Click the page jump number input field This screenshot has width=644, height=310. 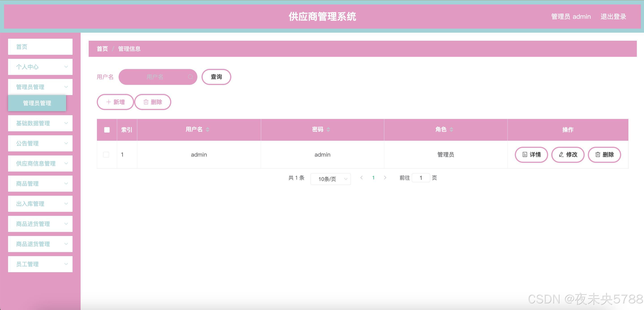[421, 178]
